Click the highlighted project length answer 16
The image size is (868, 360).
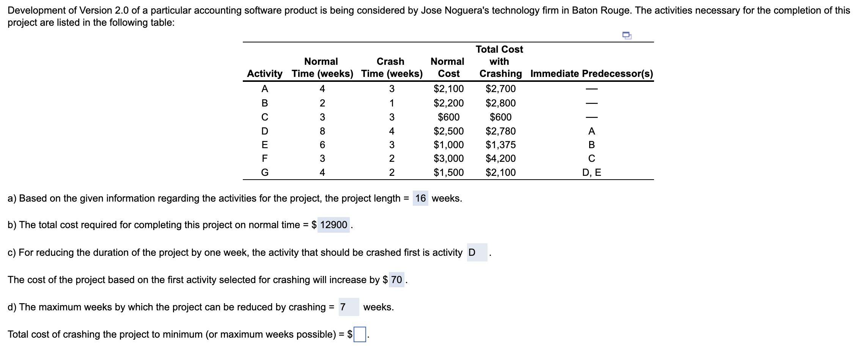(x=420, y=198)
